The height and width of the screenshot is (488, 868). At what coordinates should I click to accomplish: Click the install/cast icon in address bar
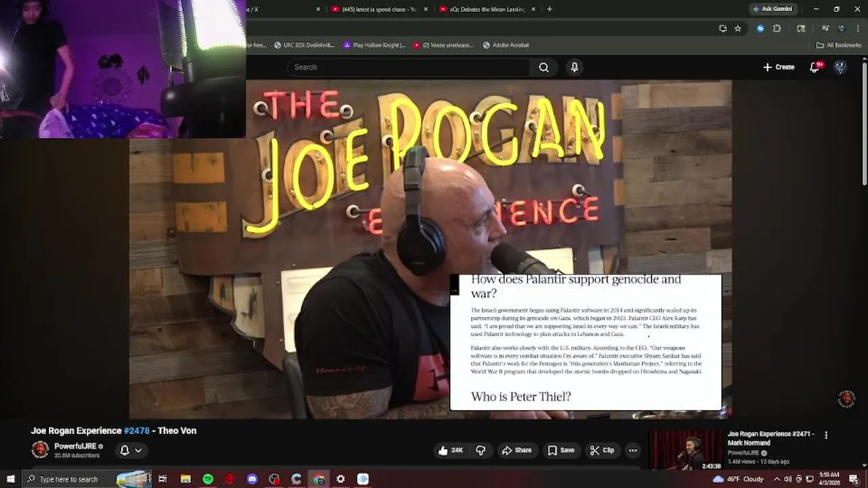(723, 28)
